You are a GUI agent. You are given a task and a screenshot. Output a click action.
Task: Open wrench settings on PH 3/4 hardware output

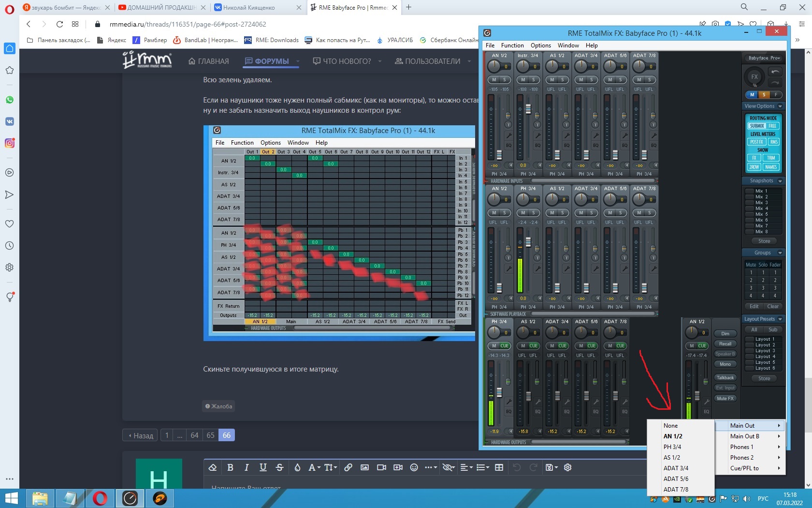tap(508, 402)
